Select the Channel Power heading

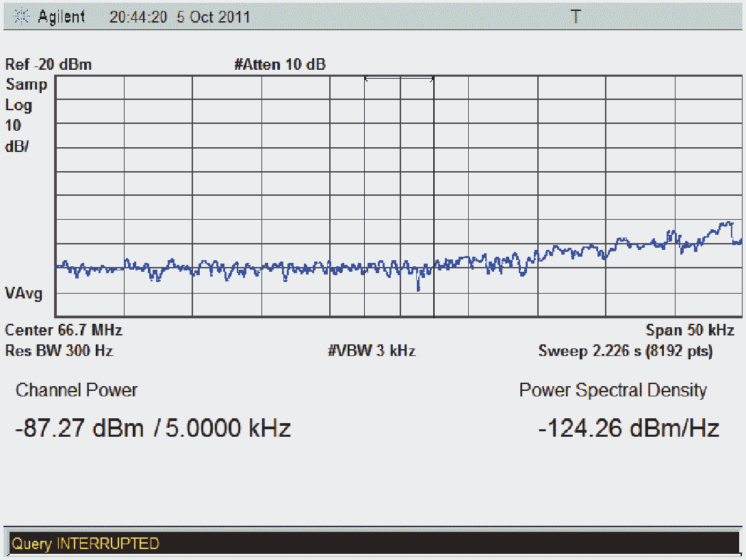pos(77,390)
